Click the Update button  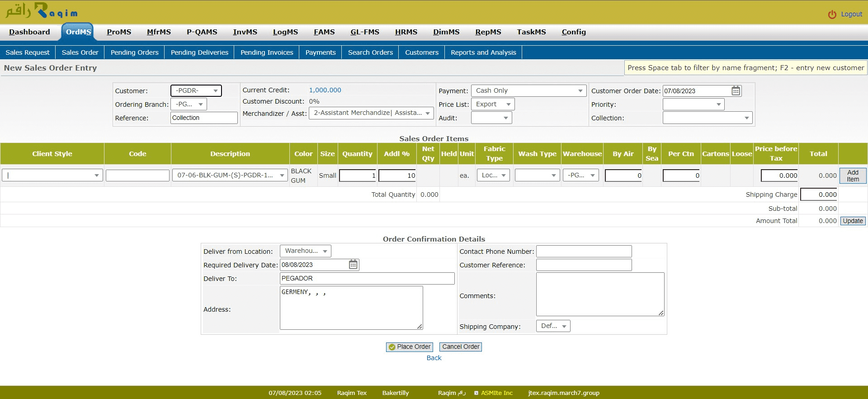[853, 221]
